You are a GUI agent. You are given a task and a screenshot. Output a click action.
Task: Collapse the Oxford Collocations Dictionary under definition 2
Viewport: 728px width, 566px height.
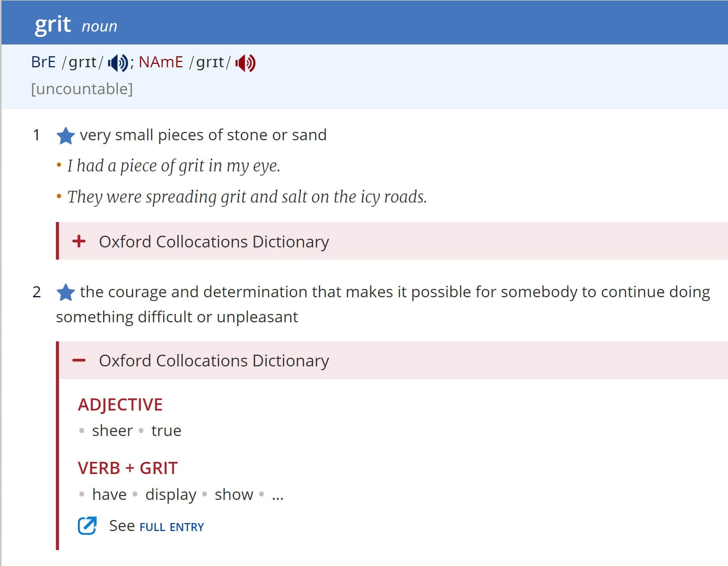click(214, 361)
